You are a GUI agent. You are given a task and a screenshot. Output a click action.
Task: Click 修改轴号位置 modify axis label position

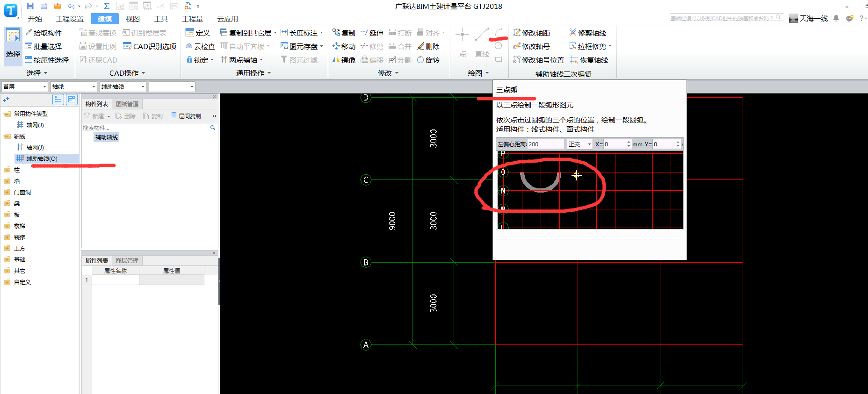(538, 60)
